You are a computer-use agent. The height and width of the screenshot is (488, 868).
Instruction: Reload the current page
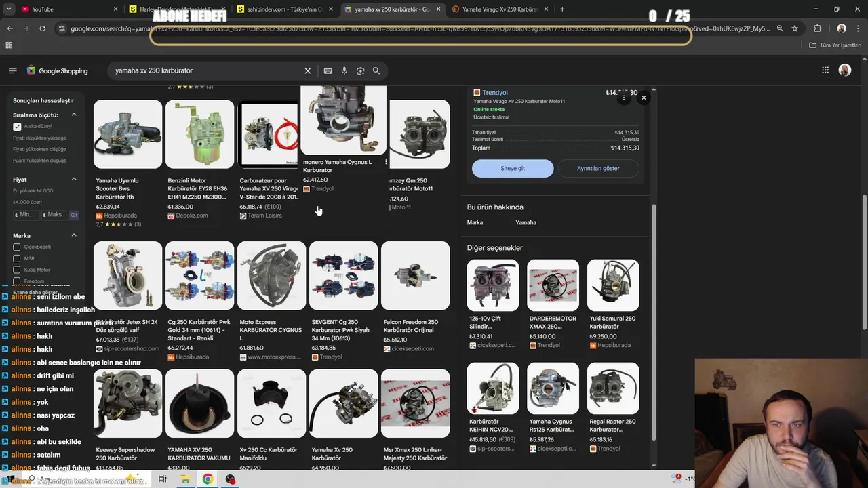42,28
